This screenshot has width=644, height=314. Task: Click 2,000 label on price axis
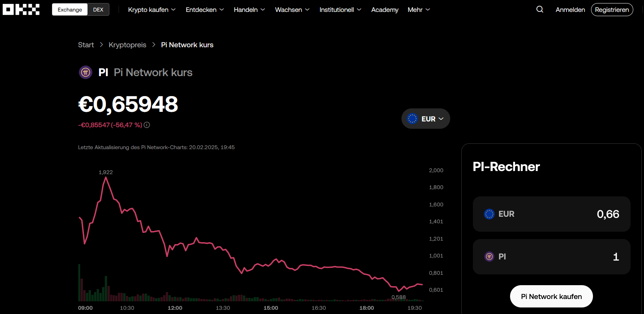(x=436, y=170)
